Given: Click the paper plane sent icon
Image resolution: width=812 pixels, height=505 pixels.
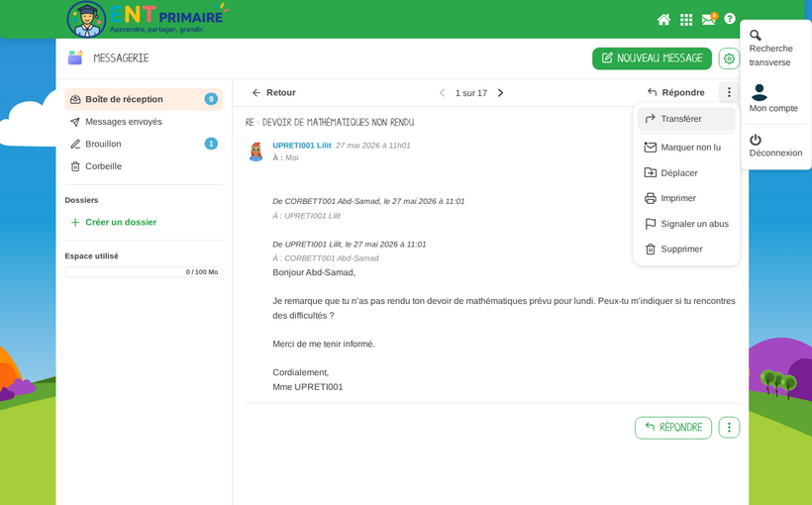Looking at the screenshot, I should 75,122.
